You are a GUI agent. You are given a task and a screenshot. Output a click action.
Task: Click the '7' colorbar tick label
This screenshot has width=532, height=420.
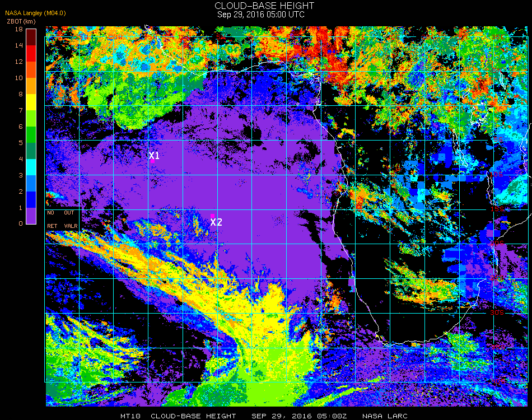[x=21, y=110]
